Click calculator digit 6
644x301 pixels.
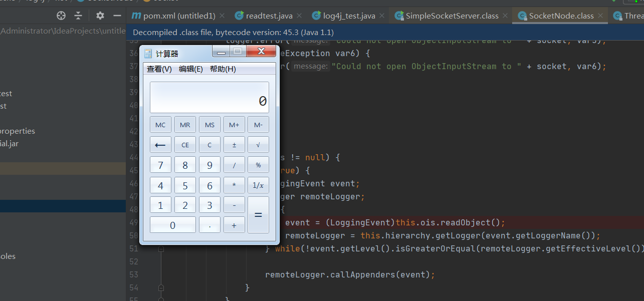click(209, 185)
